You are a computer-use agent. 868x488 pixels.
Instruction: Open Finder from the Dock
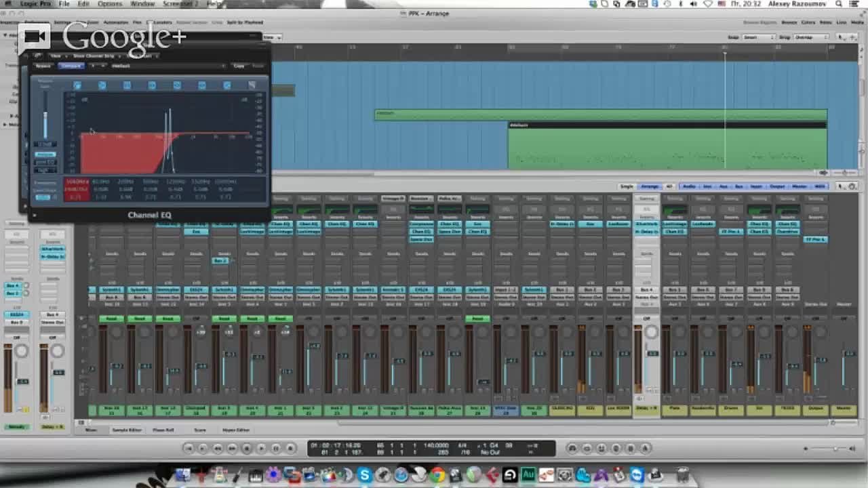point(183,474)
